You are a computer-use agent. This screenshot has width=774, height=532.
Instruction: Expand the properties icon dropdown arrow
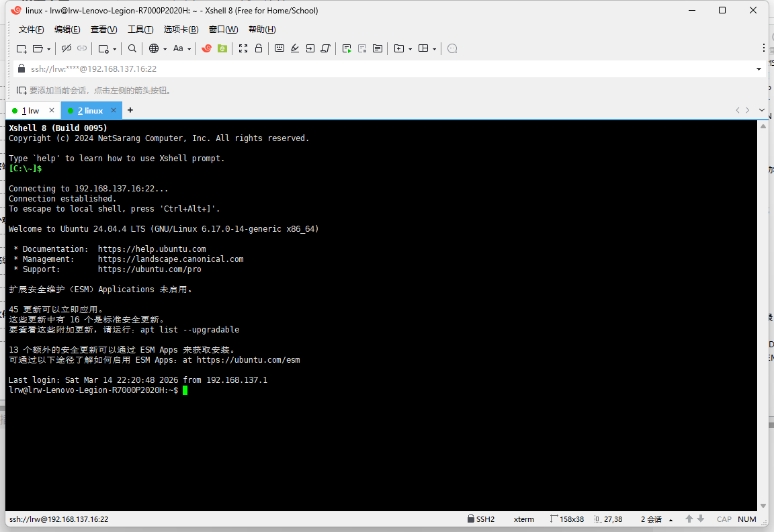click(x=114, y=49)
